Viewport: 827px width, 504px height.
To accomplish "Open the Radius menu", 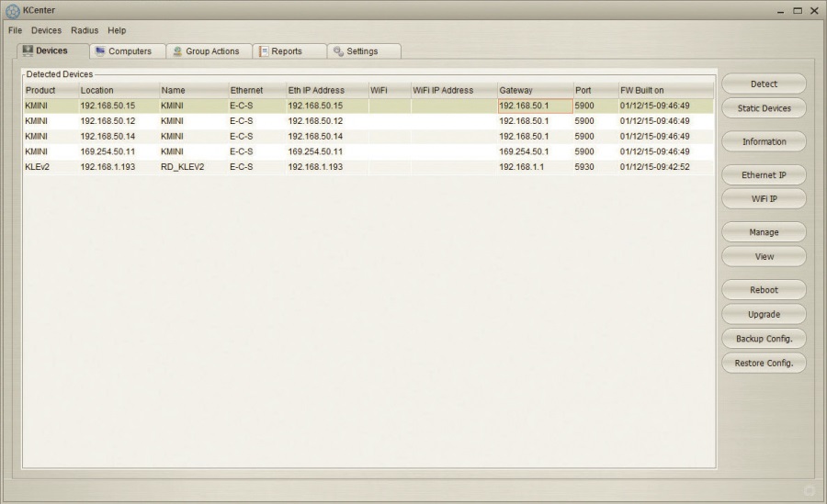I will coord(85,30).
